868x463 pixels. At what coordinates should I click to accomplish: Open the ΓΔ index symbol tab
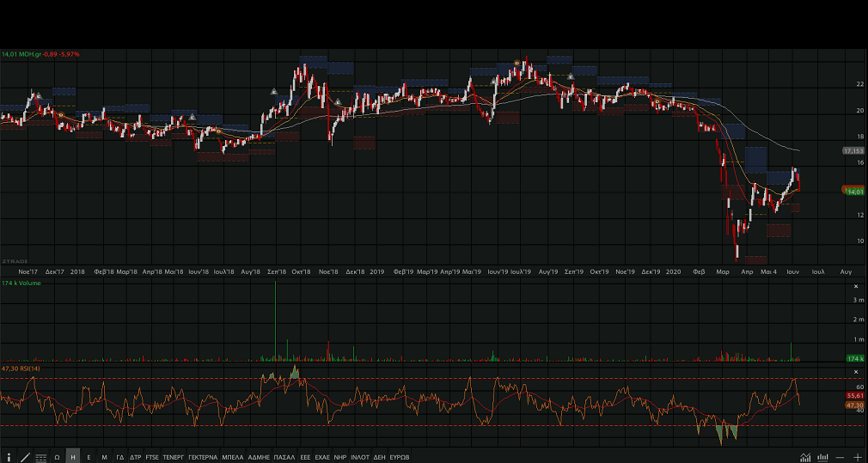(x=120, y=457)
